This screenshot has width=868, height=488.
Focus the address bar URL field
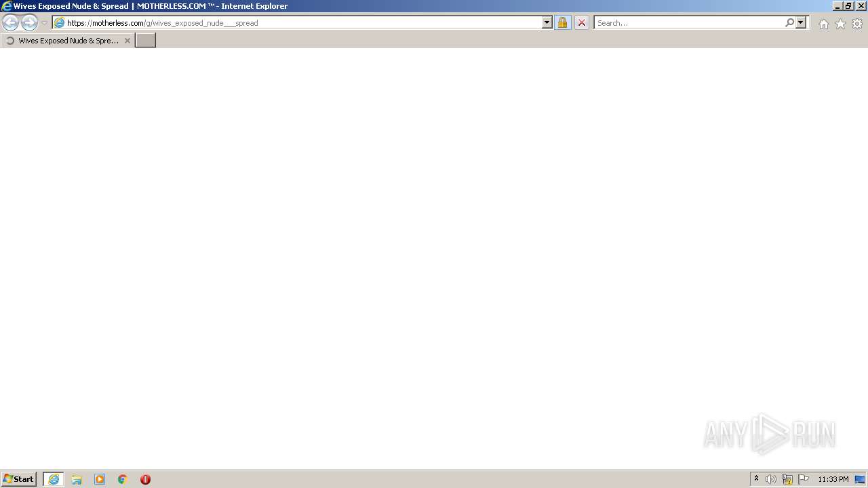tap(302, 23)
